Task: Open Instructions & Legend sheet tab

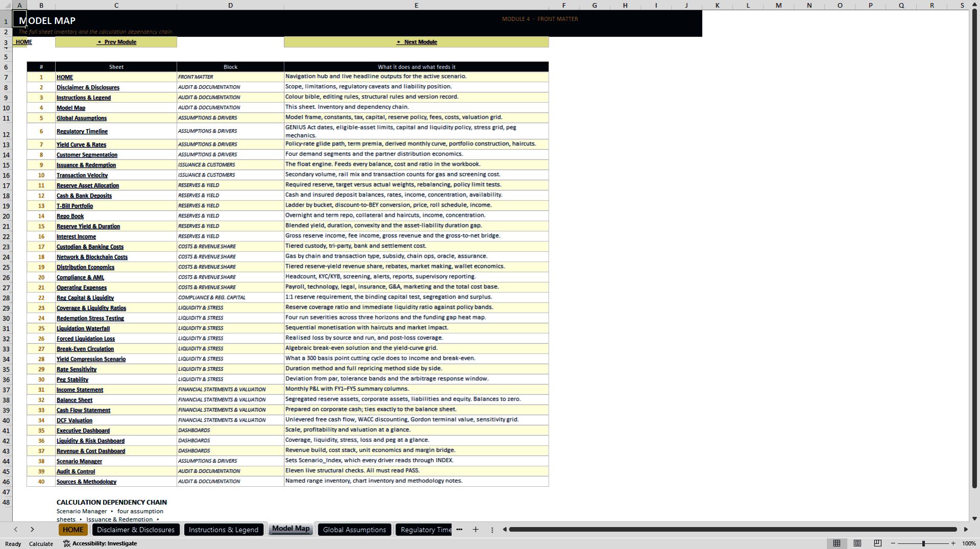Action: pyautogui.click(x=224, y=530)
